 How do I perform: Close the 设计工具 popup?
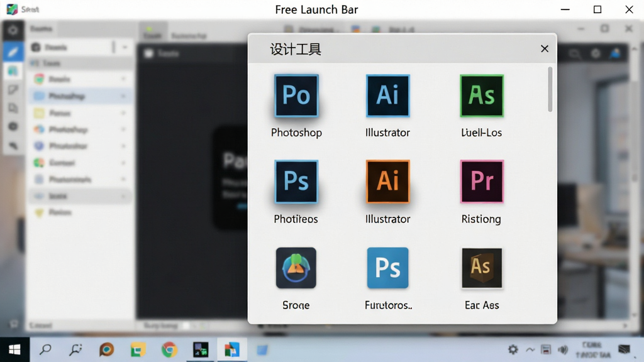tap(545, 49)
